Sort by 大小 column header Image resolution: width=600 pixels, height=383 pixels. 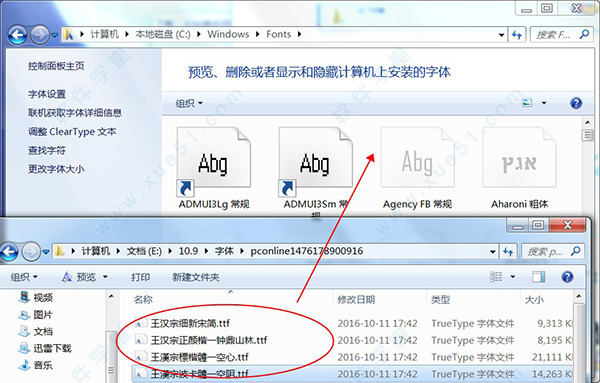(x=534, y=300)
